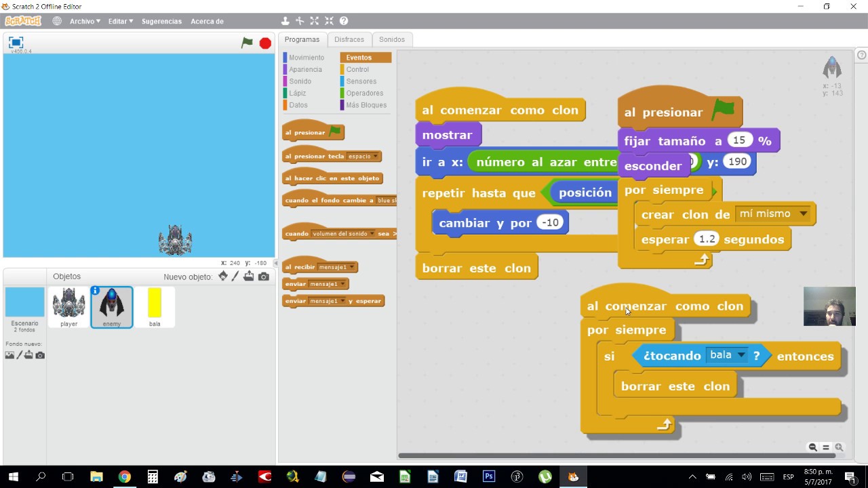Upload sprite from file icon
The width and height of the screenshot is (868, 488).
click(249, 276)
